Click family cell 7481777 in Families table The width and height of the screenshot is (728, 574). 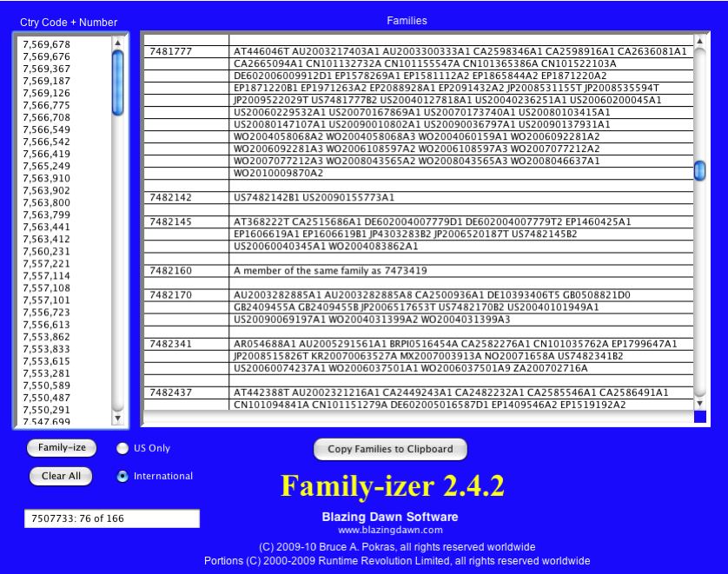point(187,51)
